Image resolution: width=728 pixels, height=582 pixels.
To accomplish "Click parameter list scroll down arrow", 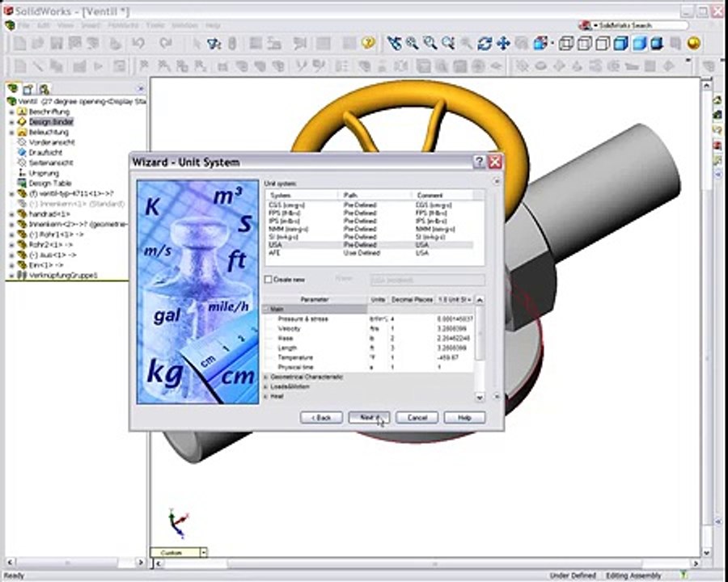I will (x=480, y=397).
